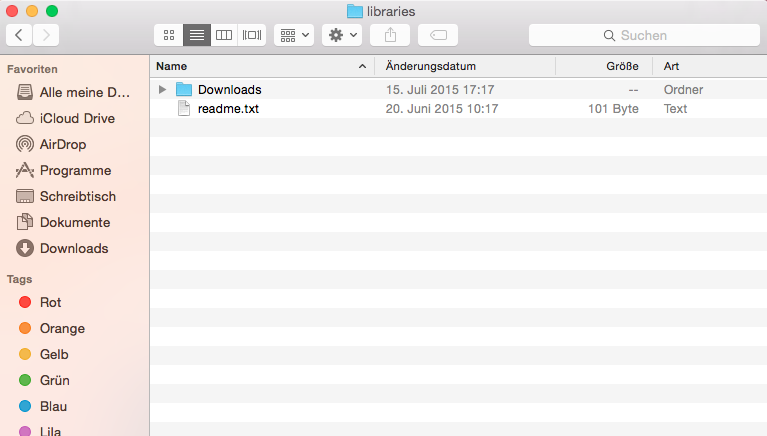Sort by the Größe column header
This screenshot has height=436, width=767.
tap(604, 66)
